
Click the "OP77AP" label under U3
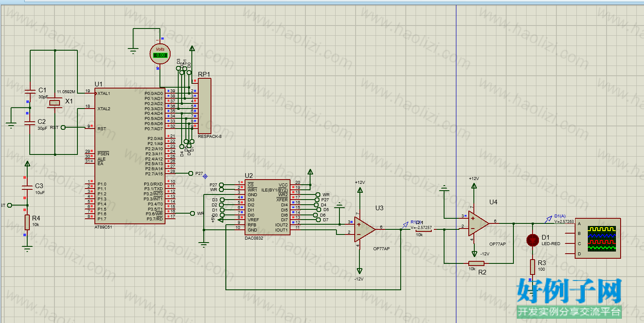point(381,249)
